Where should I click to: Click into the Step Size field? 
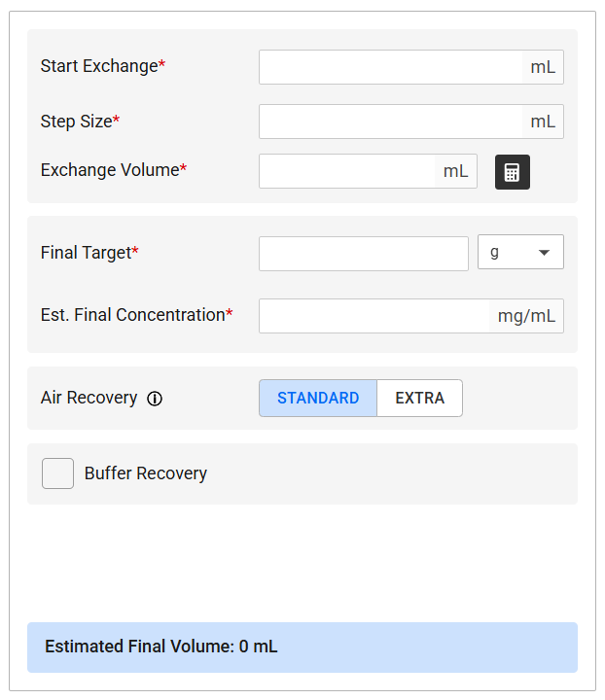pos(391,122)
